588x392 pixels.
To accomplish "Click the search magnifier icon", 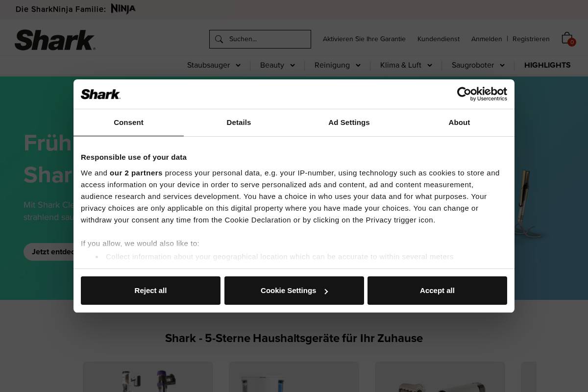I will click(x=219, y=39).
